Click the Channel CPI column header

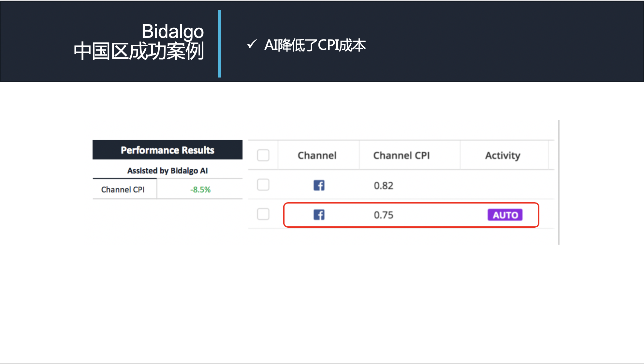click(401, 156)
